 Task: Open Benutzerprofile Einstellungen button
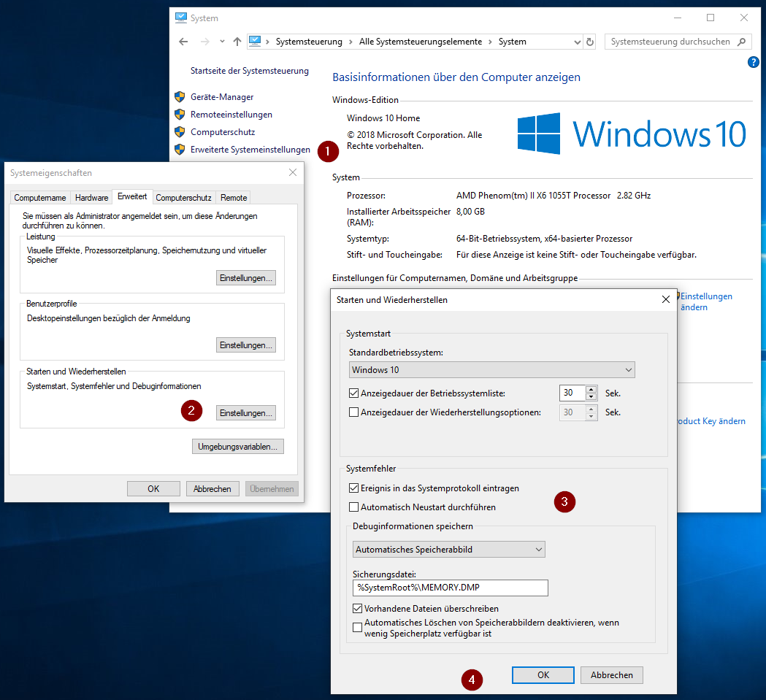(x=246, y=345)
